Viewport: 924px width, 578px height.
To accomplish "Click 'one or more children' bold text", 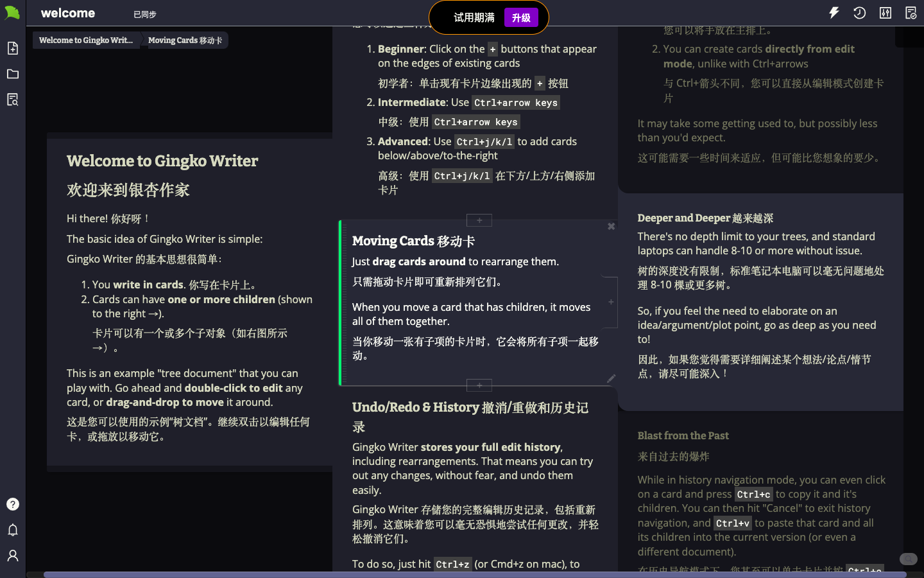I will point(221,299).
